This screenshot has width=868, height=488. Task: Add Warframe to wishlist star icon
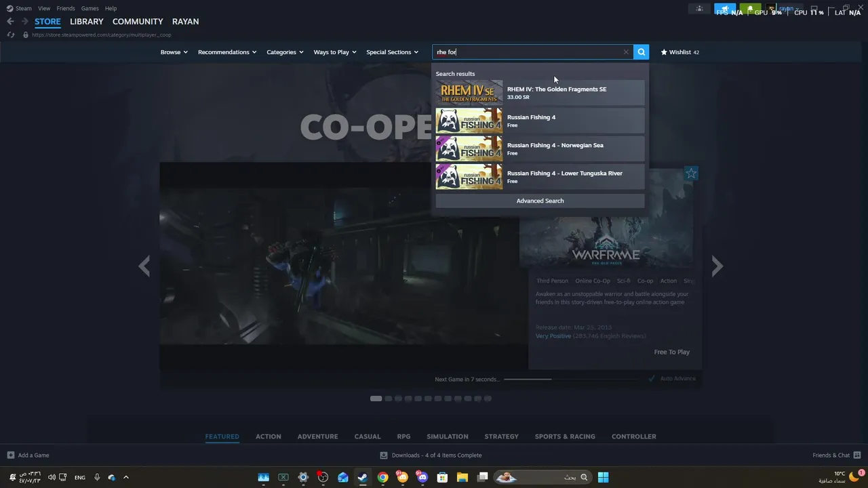pos(691,174)
